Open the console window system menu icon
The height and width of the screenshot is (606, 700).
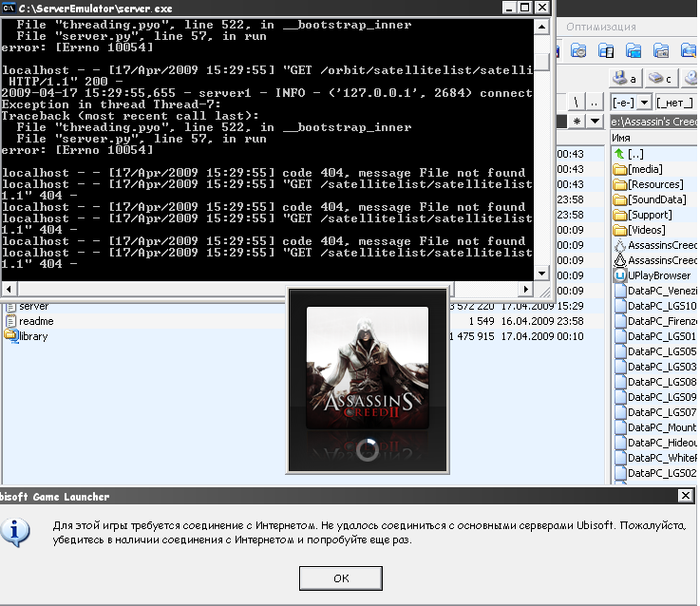click(x=9, y=8)
